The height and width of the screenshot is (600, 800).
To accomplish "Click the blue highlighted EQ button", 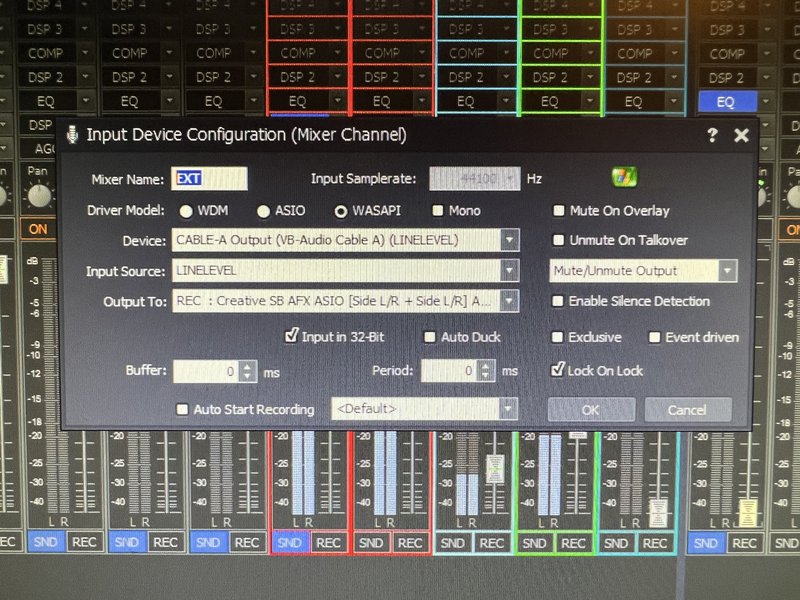I will coord(727,102).
